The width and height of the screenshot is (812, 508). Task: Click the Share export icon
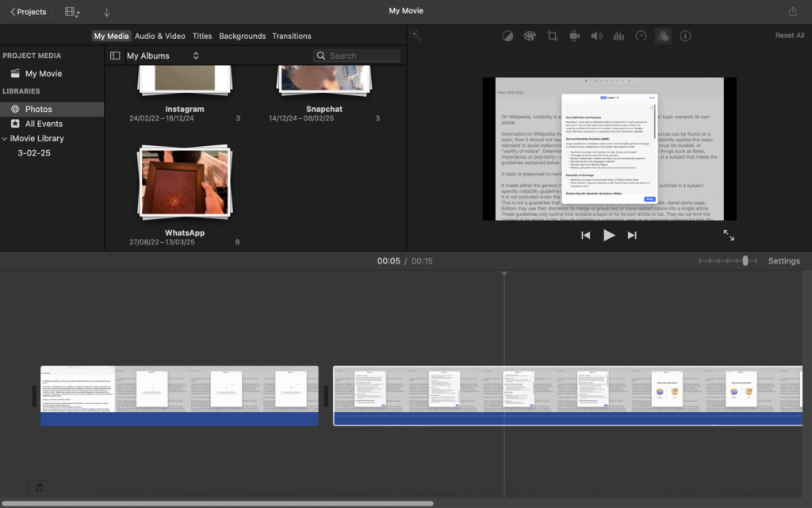coord(792,11)
